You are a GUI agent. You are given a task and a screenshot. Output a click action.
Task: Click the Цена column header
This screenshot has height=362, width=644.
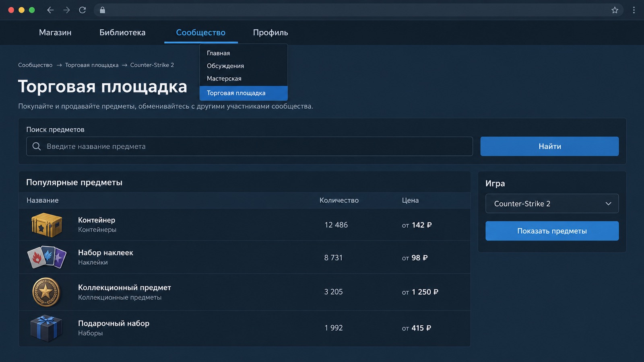410,200
